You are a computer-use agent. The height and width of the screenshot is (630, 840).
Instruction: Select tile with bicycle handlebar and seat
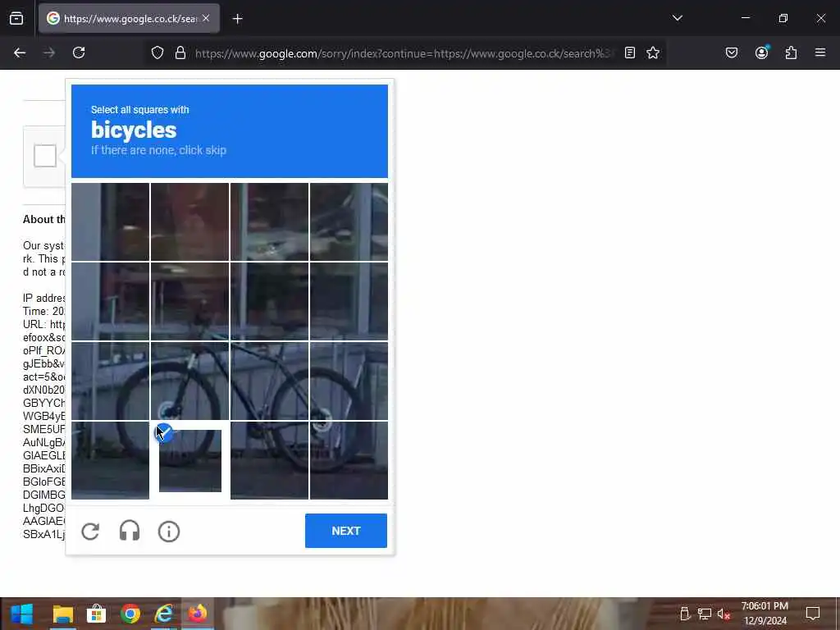(x=189, y=301)
